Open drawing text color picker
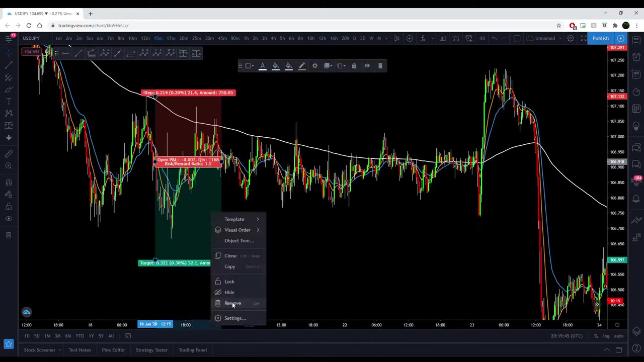The width and height of the screenshot is (644, 362). click(x=263, y=66)
